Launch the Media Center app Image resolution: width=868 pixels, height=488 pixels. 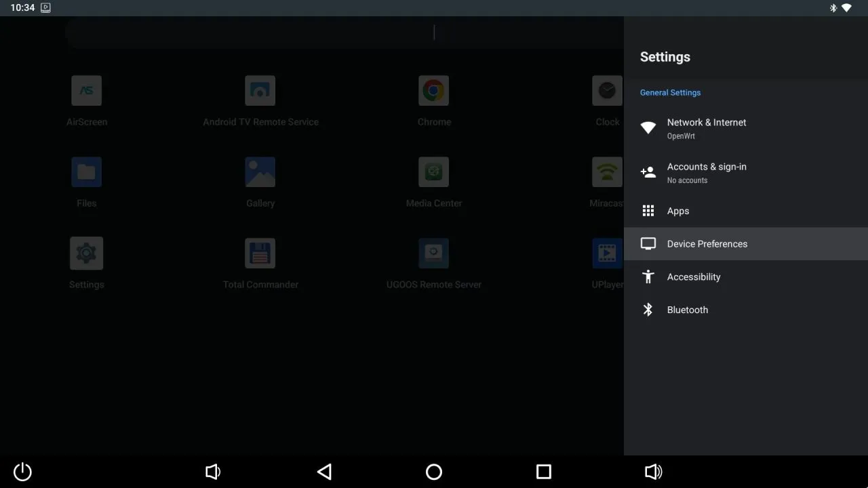pyautogui.click(x=434, y=171)
